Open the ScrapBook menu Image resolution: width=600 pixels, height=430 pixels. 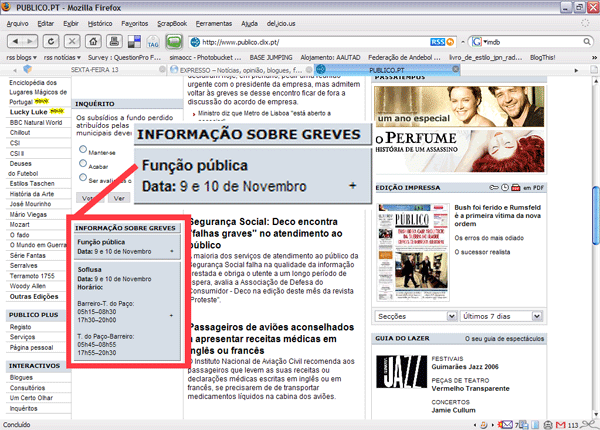(x=172, y=24)
